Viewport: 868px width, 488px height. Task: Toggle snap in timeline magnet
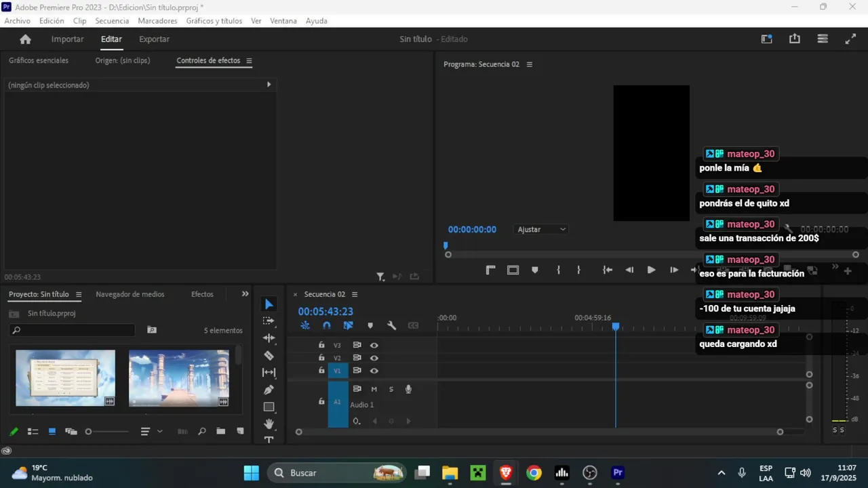point(327,325)
